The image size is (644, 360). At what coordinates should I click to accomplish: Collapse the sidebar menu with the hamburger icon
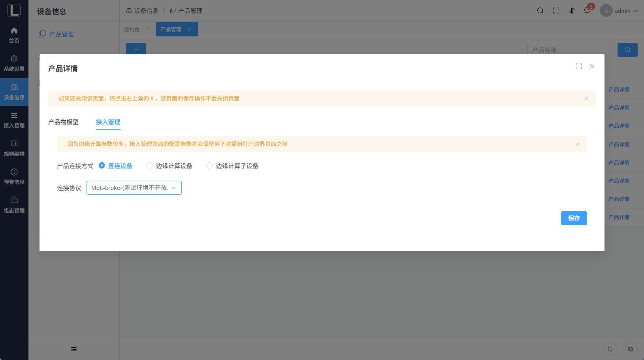tap(74, 349)
